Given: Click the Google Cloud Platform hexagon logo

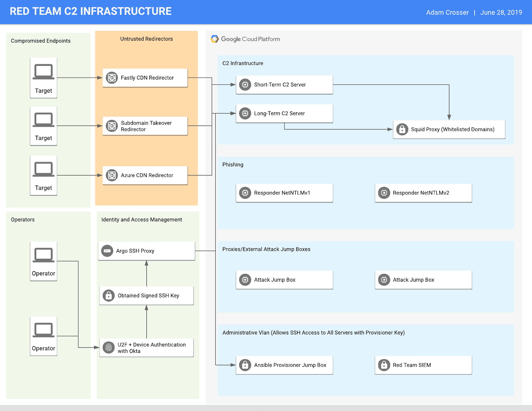Looking at the screenshot, I should pos(214,39).
